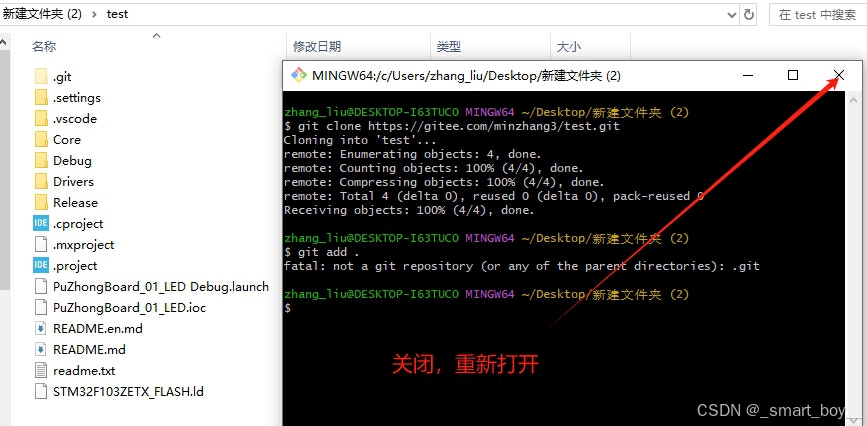867x426 pixels.
Task: Click the README.md file icon
Action: 41,350
